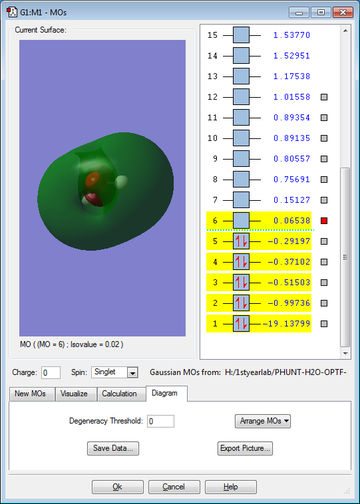Select the orbital 5 occupancy box

[241, 241]
